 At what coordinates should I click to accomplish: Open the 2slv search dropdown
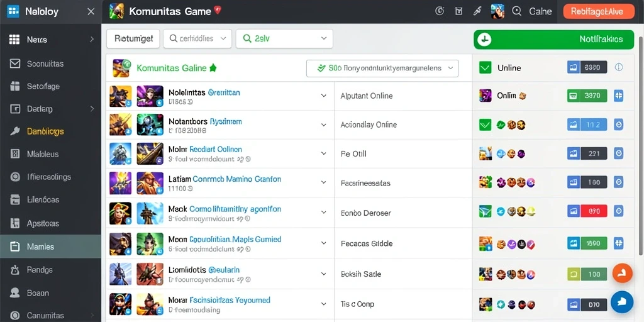(284, 38)
